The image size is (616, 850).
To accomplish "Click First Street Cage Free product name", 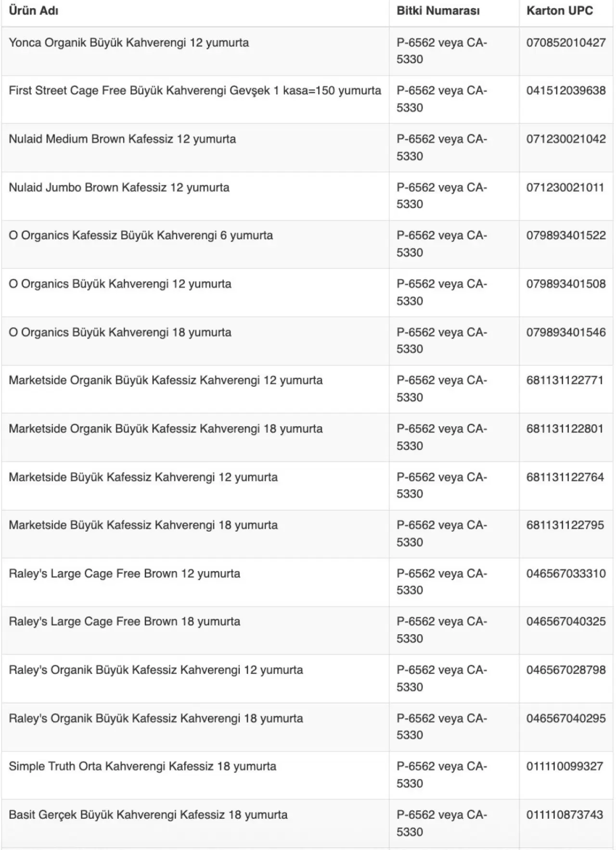I will (x=194, y=91).
